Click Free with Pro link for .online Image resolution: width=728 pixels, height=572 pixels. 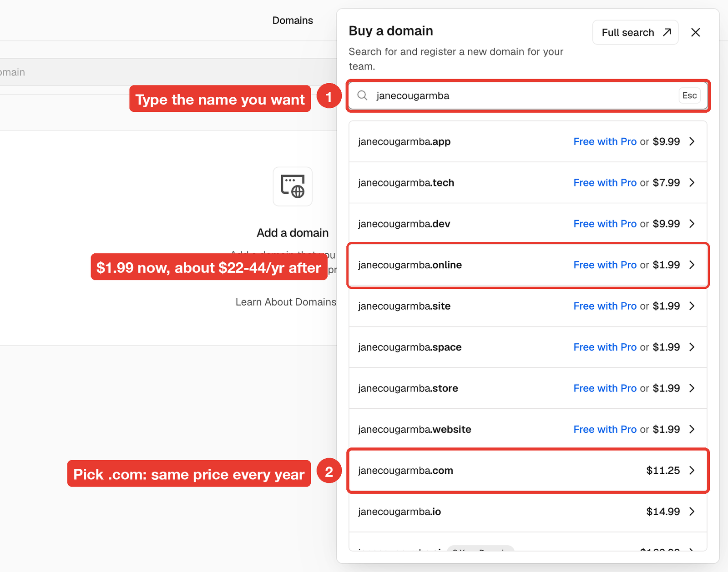tap(605, 265)
